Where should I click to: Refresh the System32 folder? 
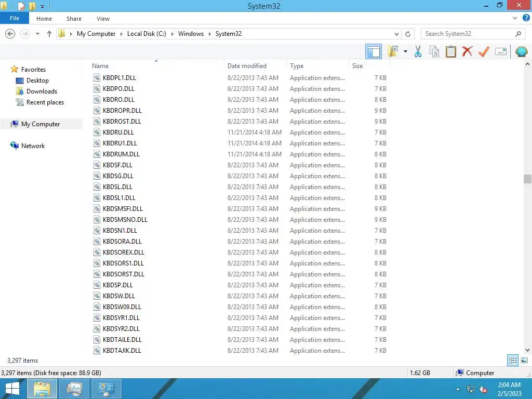coord(408,34)
